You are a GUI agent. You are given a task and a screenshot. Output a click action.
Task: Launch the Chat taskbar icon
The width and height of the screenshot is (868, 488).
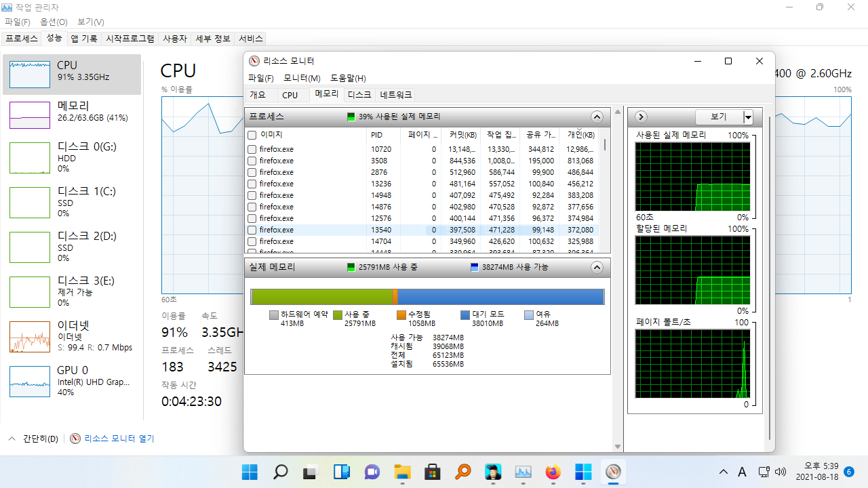click(372, 472)
